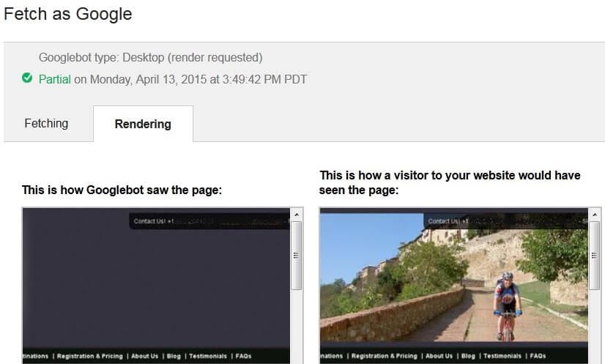605x364 pixels.
Task: Click the Monday, April 13, 2015 timestamp
Action: tap(198, 80)
